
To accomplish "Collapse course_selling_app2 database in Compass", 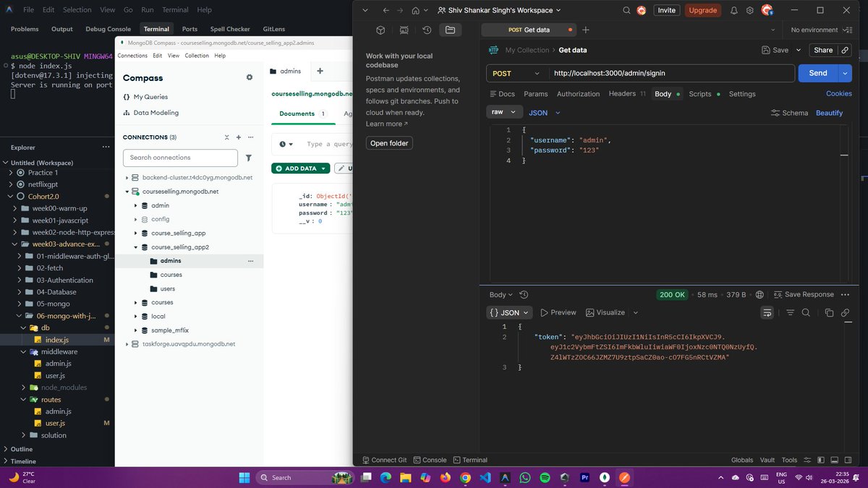I will (x=135, y=247).
